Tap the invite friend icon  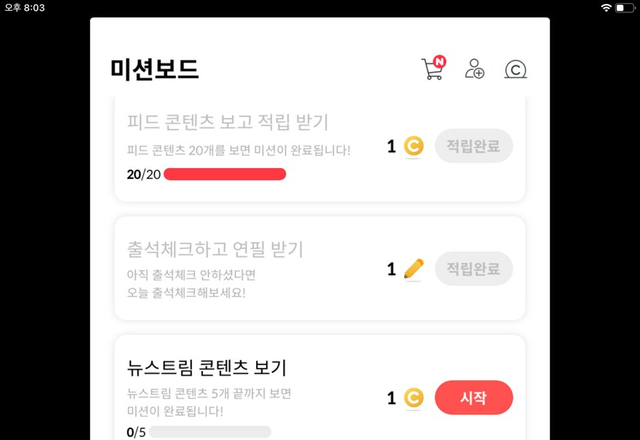click(475, 69)
